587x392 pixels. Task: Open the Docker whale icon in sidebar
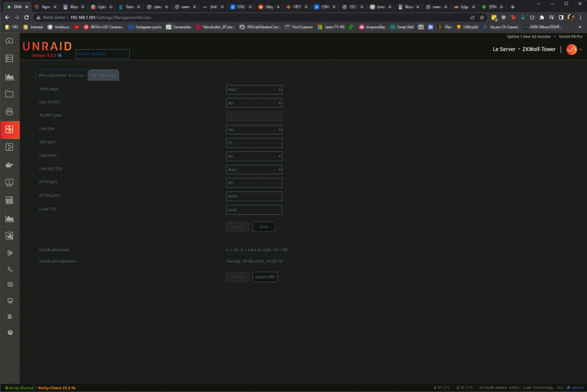point(9,165)
